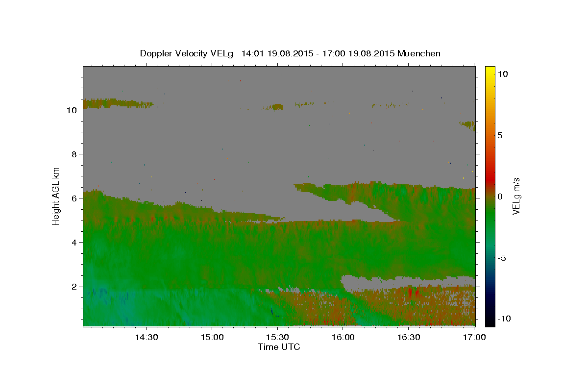Click the 14:30 time tick label
The image size is (588, 392).
coord(146,337)
